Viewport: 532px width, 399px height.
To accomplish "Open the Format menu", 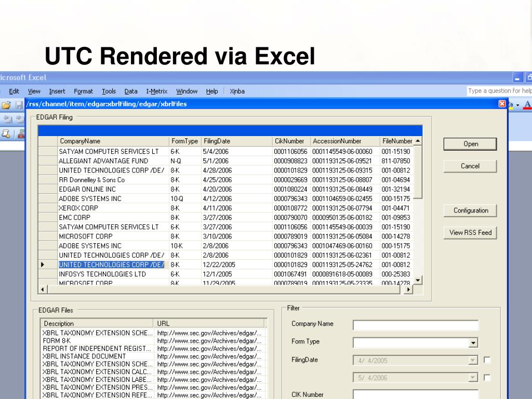I will click(83, 91).
